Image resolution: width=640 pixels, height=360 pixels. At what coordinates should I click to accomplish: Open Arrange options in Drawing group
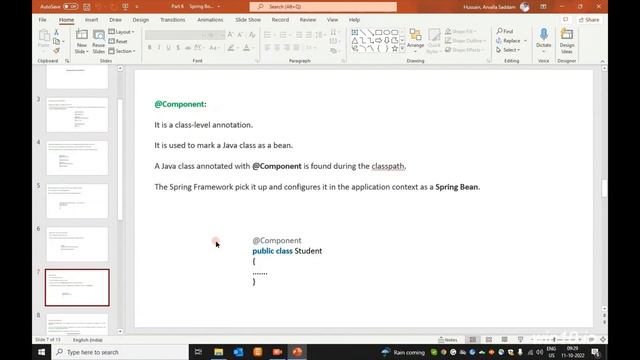click(x=416, y=41)
